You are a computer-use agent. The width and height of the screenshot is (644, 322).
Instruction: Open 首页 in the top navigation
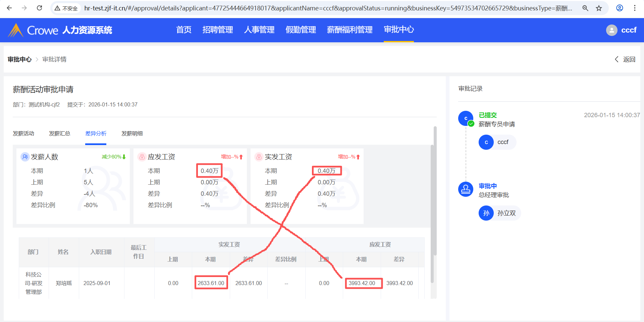pyautogui.click(x=184, y=30)
